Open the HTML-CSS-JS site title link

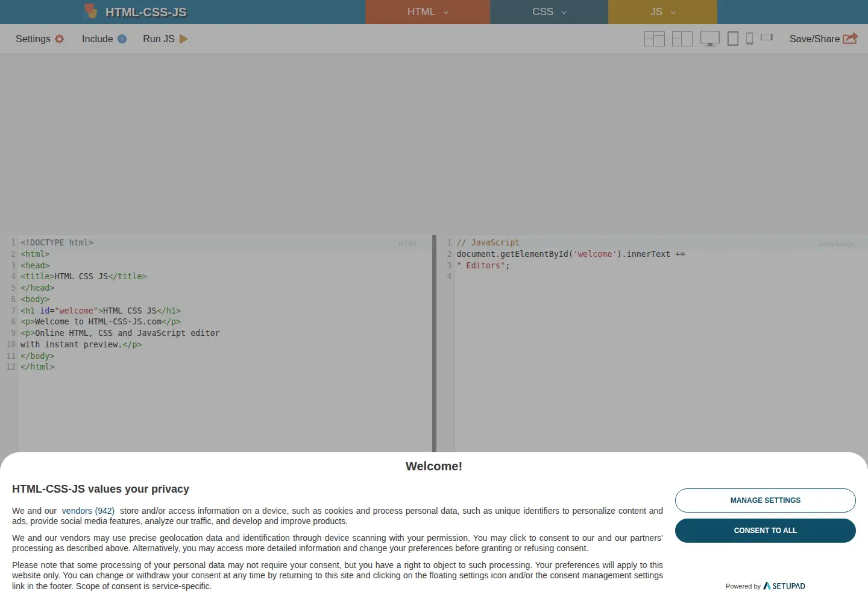[x=146, y=12]
